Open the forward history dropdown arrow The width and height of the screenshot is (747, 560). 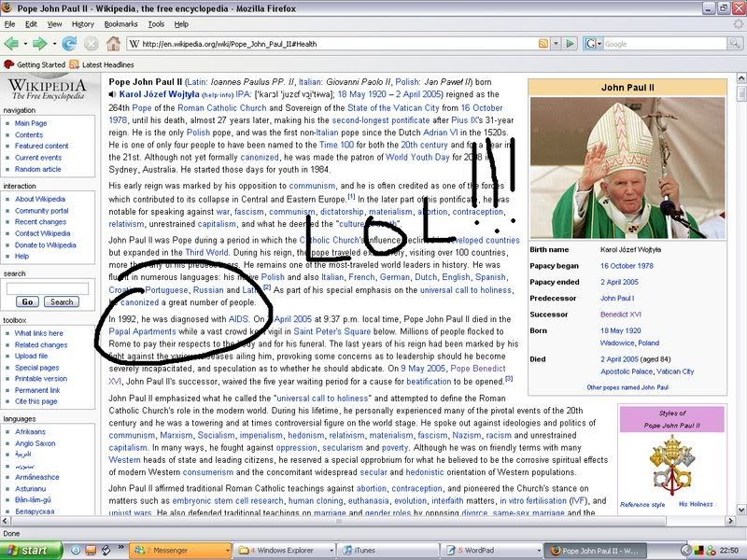tap(54, 44)
